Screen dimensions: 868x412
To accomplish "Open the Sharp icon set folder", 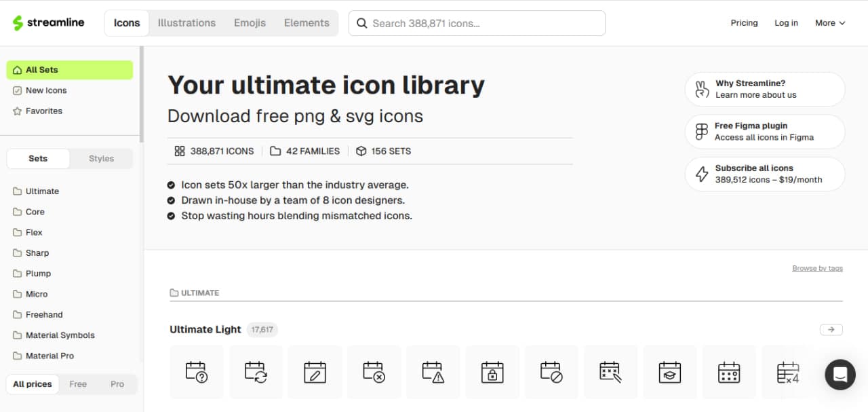I will [31, 253].
